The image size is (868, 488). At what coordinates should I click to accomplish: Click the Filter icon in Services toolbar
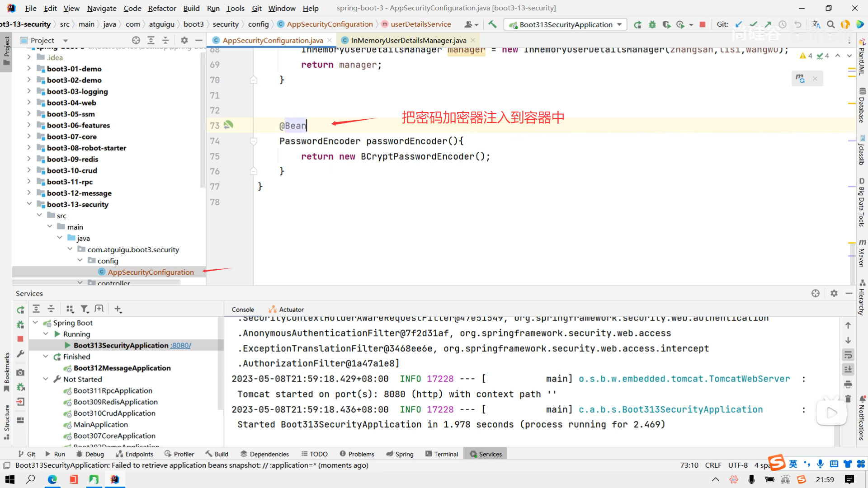pos(84,309)
